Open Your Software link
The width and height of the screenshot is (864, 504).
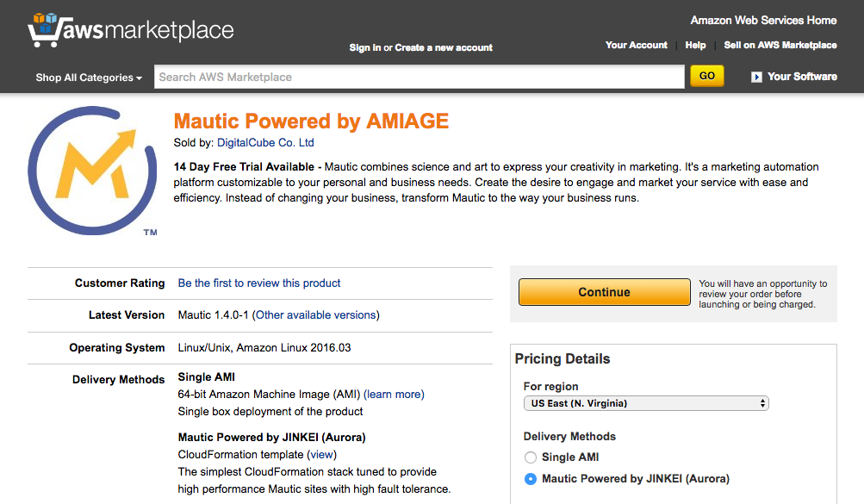pos(802,77)
